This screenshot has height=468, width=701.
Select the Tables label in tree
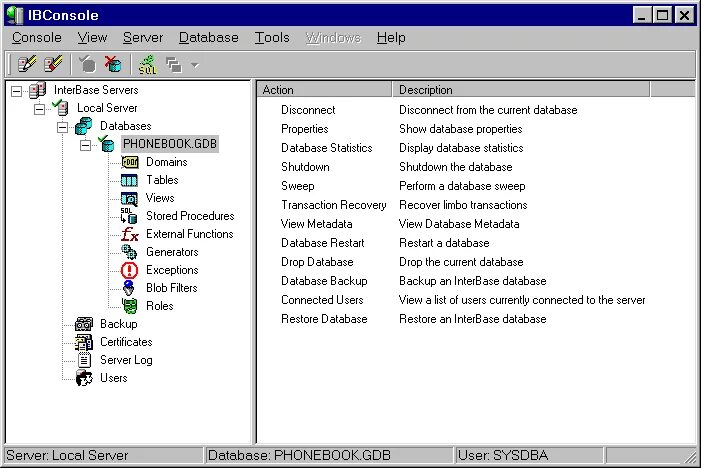click(x=162, y=180)
